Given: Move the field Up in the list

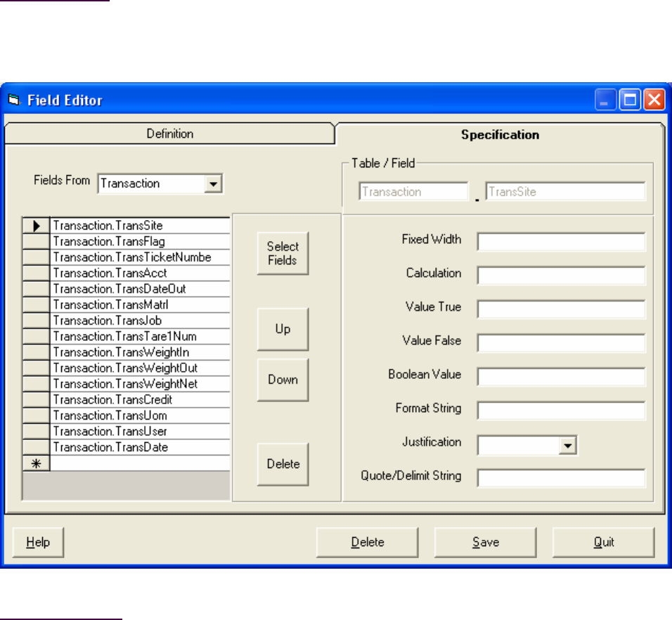Looking at the screenshot, I should [x=283, y=329].
